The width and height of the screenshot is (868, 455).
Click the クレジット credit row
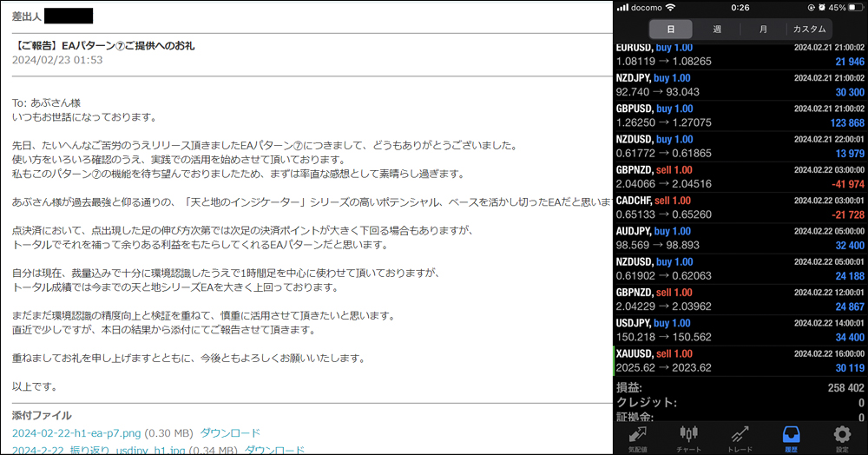[740, 402]
